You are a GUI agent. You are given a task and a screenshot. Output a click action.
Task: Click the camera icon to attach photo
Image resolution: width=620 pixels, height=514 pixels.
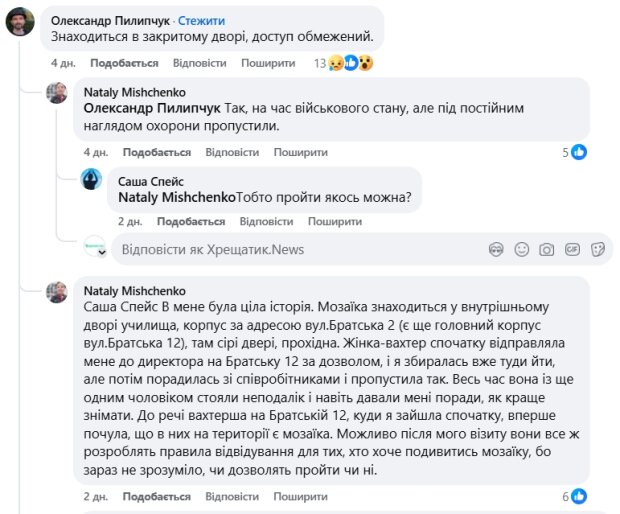tap(547, 248)
